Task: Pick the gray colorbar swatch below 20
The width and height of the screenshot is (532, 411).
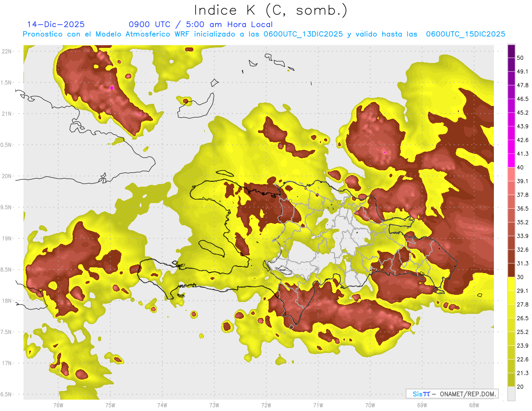Action: (511, 394)
